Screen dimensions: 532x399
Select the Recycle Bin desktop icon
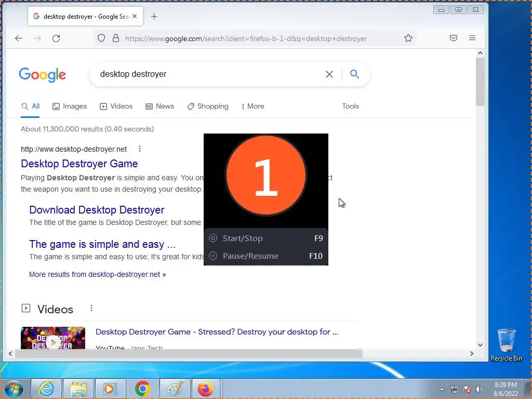(507, 345)
